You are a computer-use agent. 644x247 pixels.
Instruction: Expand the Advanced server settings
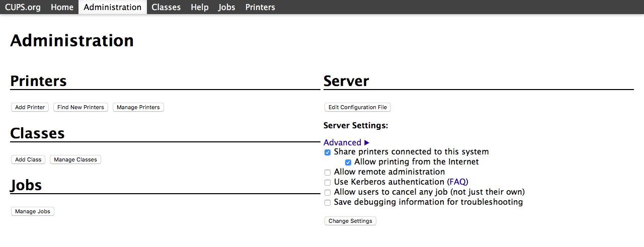(347, 142)
